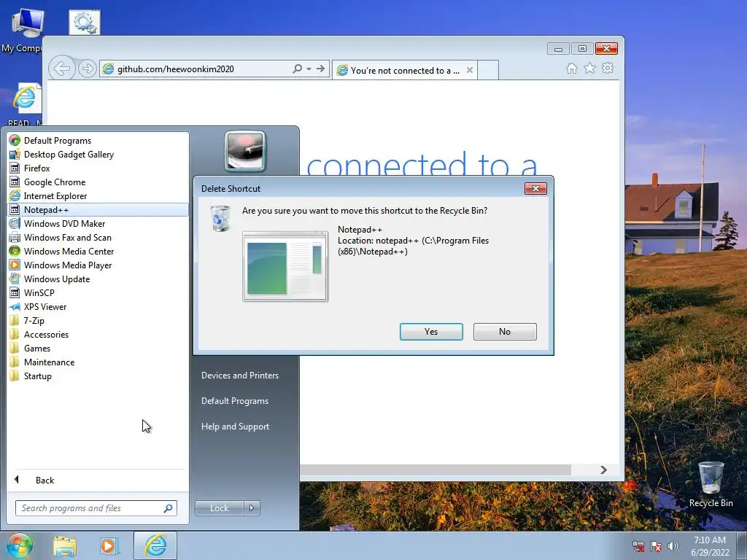Open Windows Media Player from taskbar
The height and width of the screenshot is (560, 747).
point(108,546)
